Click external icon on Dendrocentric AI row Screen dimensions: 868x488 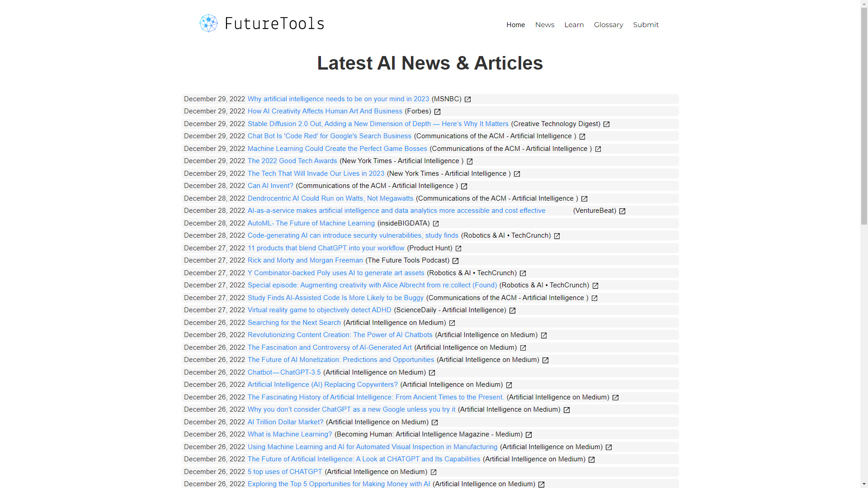(585, 199)
